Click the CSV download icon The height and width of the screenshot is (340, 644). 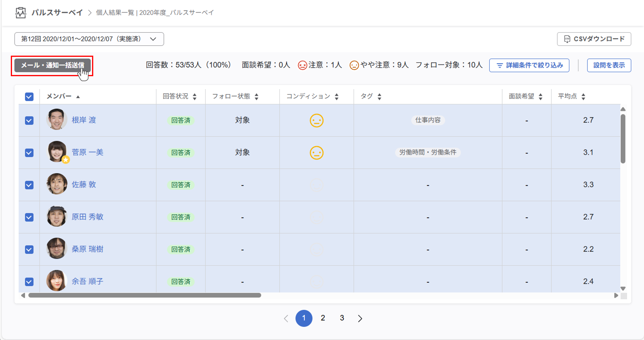click(x=567, y=39)
